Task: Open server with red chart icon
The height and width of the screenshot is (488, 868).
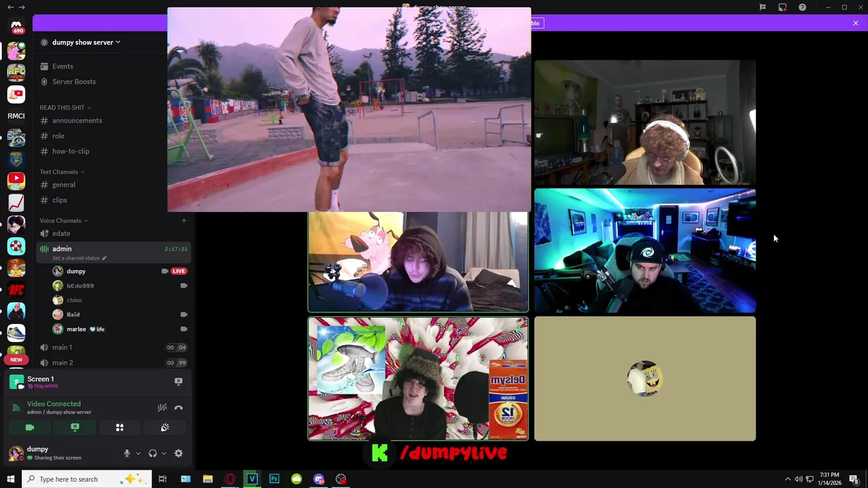Action: 16,203
